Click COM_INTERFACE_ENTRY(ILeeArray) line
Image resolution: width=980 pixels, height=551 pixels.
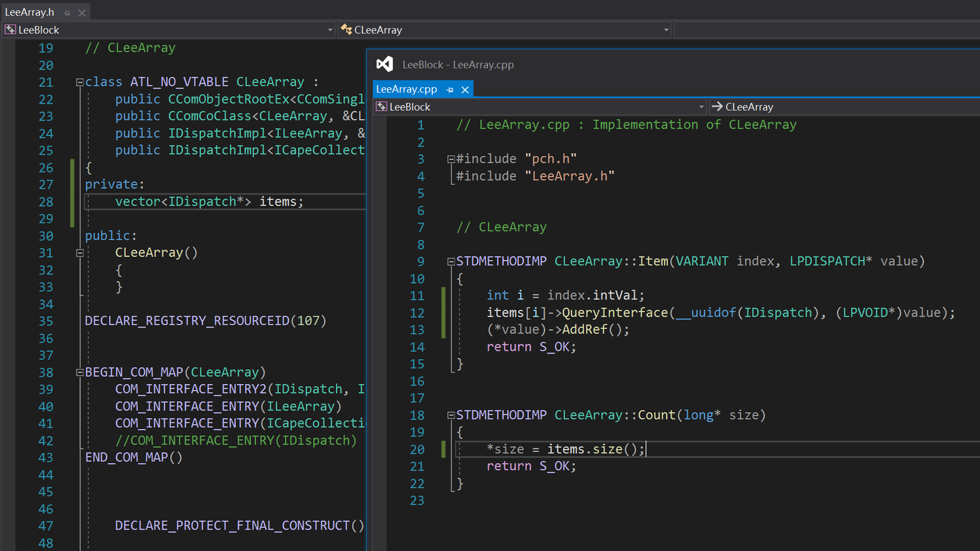228,407
